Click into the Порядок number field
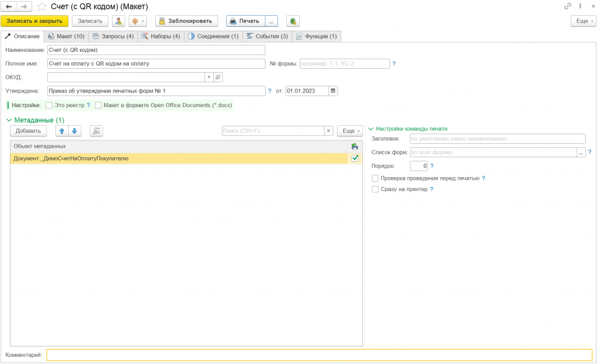Screen dimensions: 597x364 [x=419, y=166]
